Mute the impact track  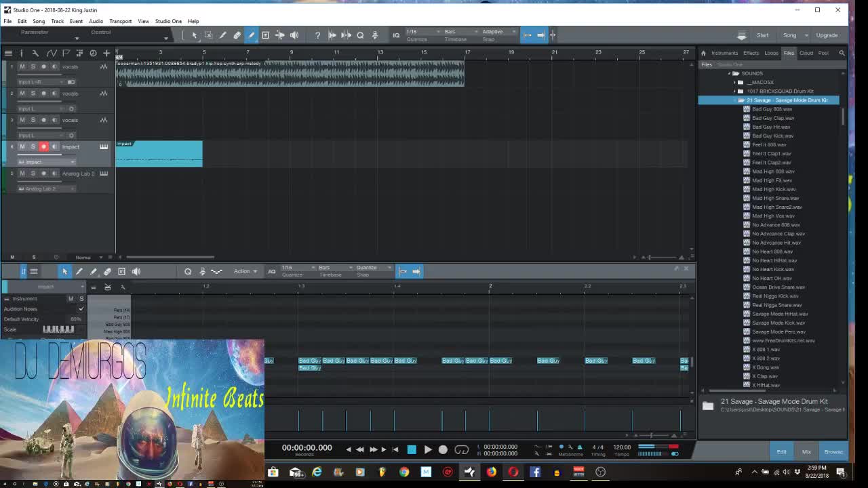[x=22, y=146]
